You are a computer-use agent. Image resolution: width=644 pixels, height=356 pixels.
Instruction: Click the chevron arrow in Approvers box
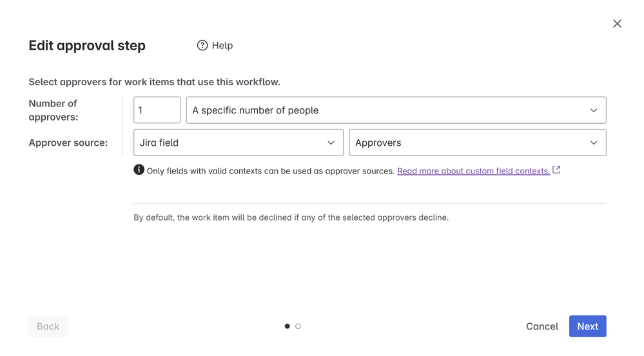click(594, 143)
